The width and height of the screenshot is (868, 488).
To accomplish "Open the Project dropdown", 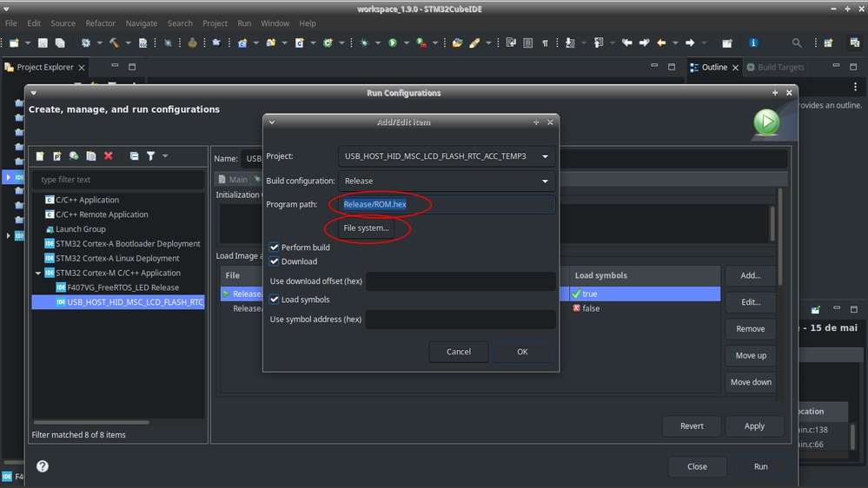I will (447, 156).
